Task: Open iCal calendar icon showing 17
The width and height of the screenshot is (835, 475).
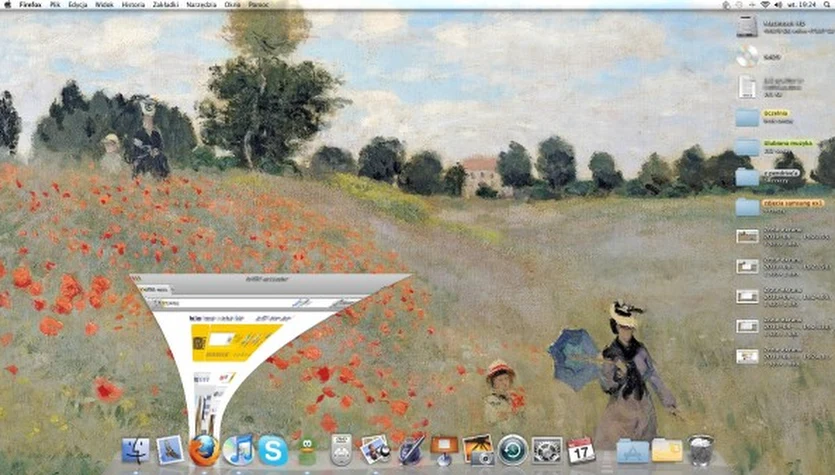Action: tap(580, 450)
